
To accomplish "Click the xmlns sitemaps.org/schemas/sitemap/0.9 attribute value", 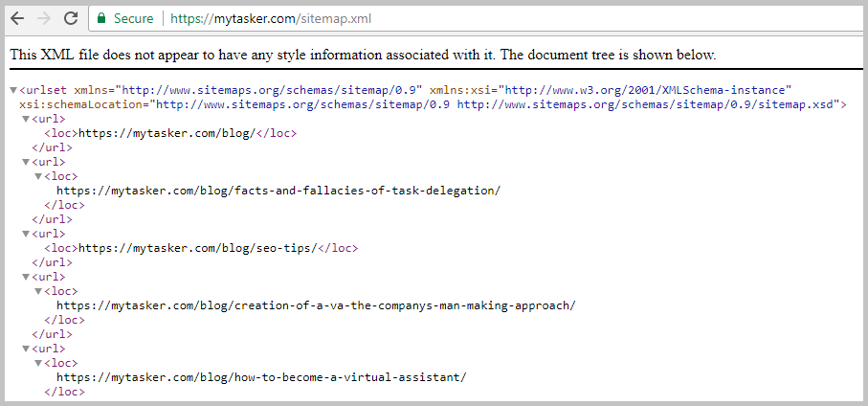I will pos(270,90).
